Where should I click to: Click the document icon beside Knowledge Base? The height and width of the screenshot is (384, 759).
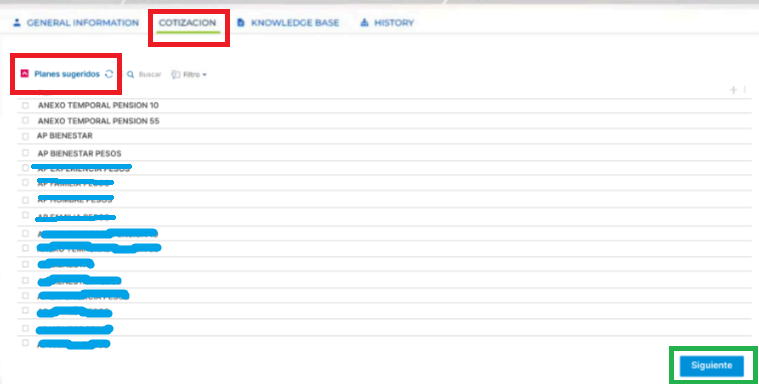241,23
